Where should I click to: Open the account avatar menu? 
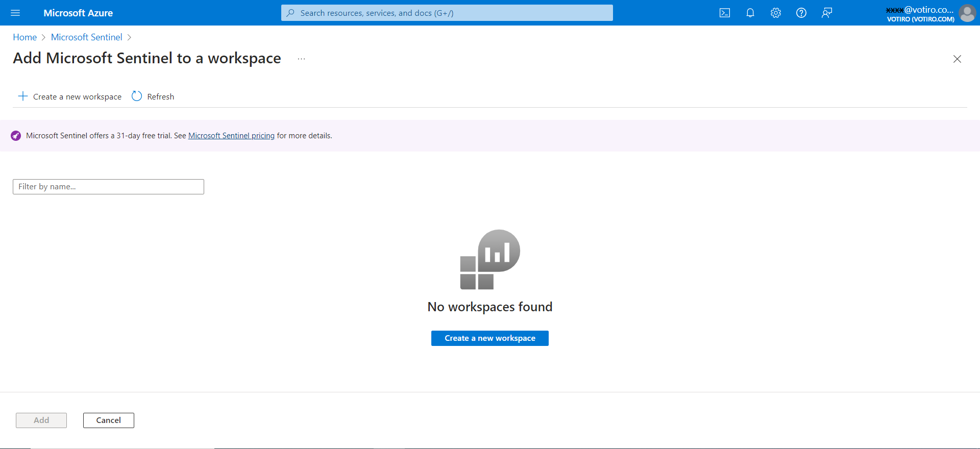click(x=967, y=13)
